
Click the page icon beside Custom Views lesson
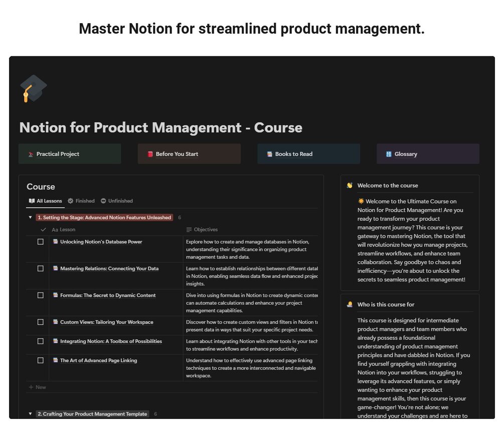tap(56, 322)
